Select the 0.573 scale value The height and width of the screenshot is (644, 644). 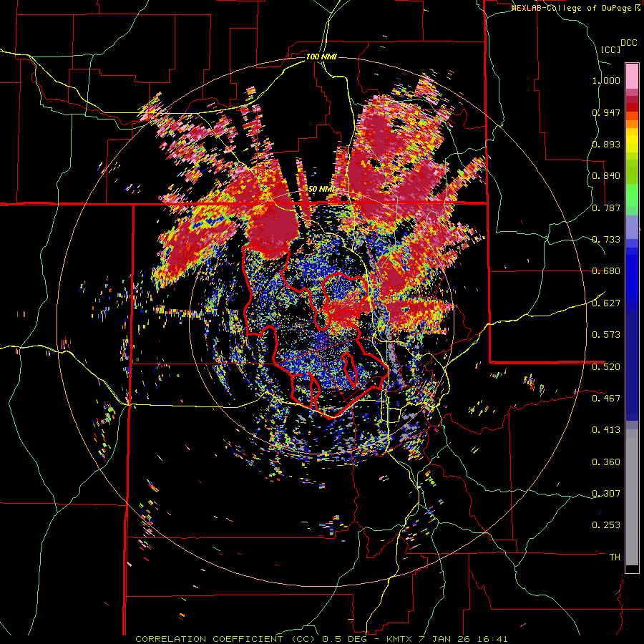point(606,335)
